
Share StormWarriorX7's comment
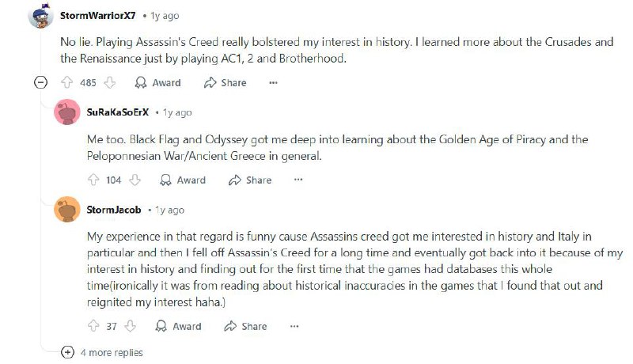[x=226, y=83]
